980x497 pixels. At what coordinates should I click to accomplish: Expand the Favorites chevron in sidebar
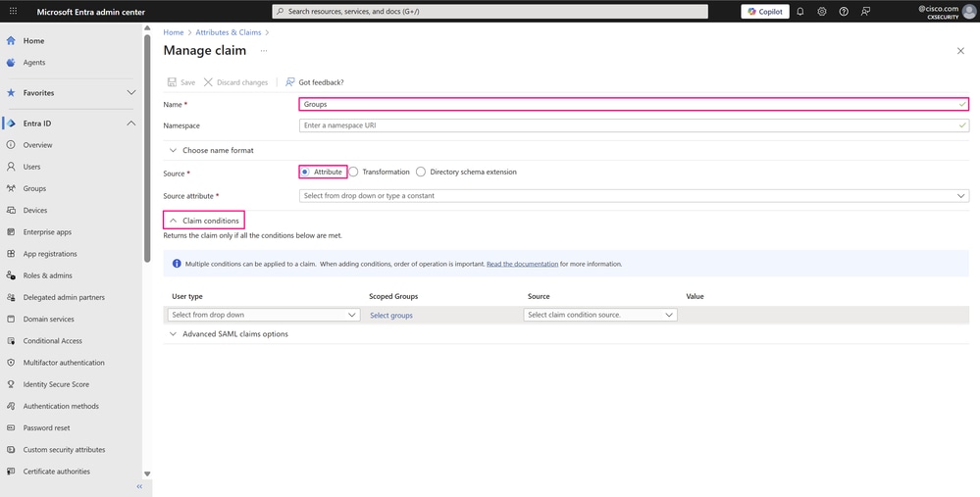click(x=131, y=92)
